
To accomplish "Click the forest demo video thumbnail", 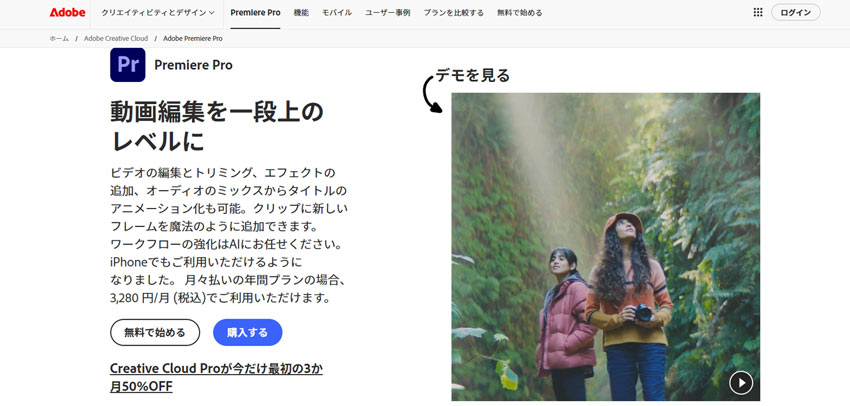I will 606,247.
